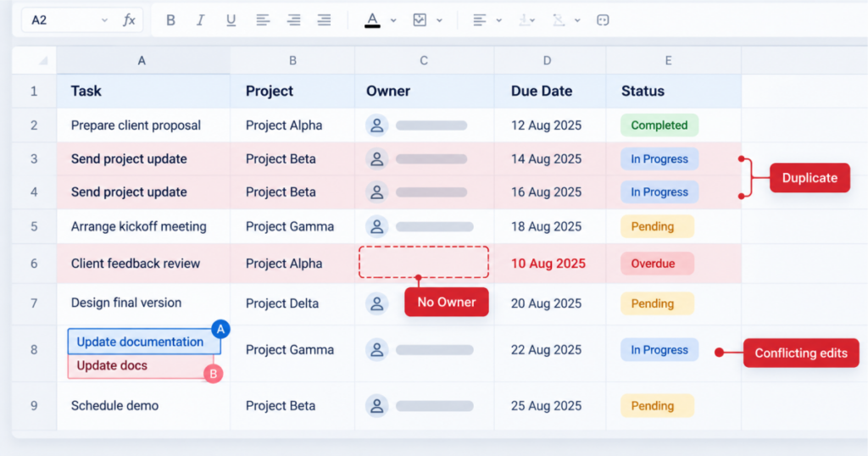Click owner avatar in row 4
The width and height of the screenshot is (868, 456).
(377, 192)
